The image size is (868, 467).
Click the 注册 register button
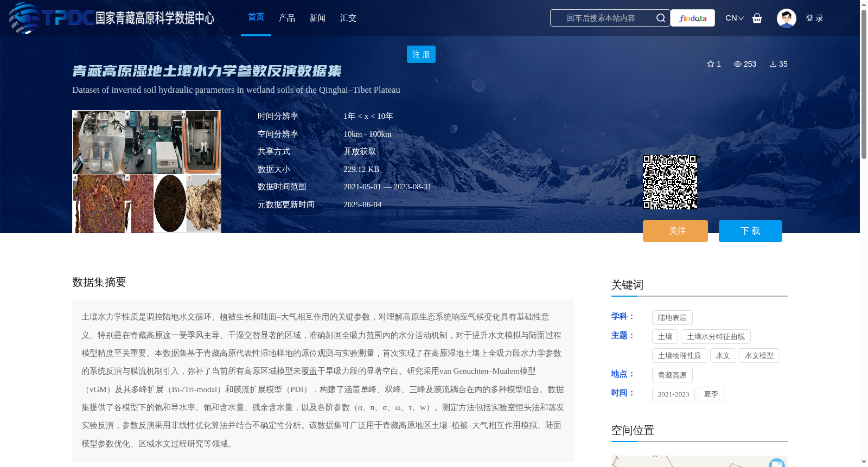point(421,54)
